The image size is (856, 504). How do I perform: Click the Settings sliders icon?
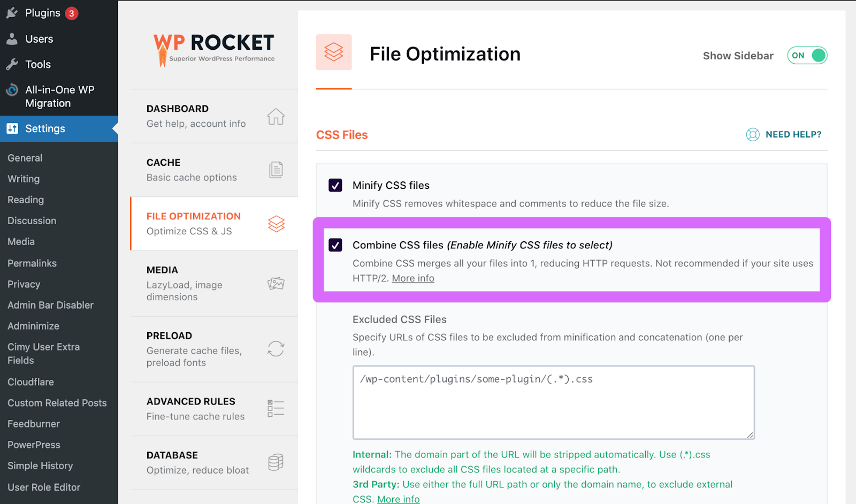click(x=12, y=128)
